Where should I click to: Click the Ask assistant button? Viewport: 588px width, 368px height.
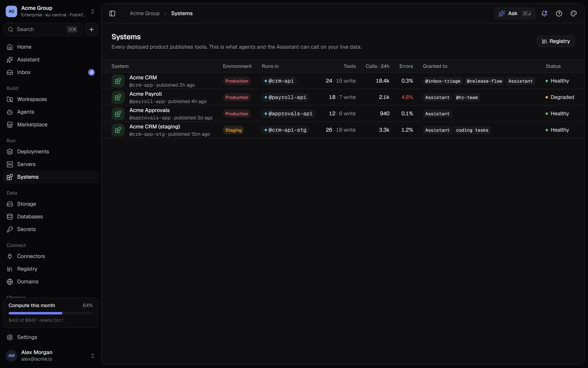(515, 13)
